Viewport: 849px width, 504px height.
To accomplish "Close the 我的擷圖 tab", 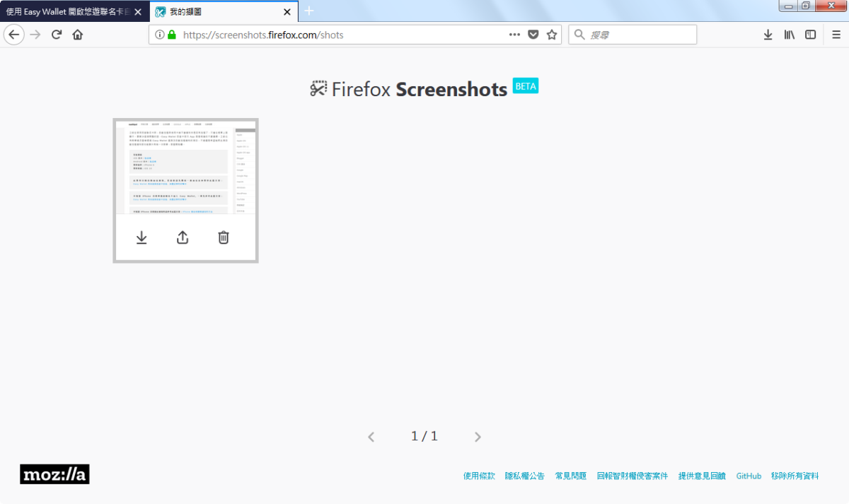I will pyautogui.click(x=287, y=12).
